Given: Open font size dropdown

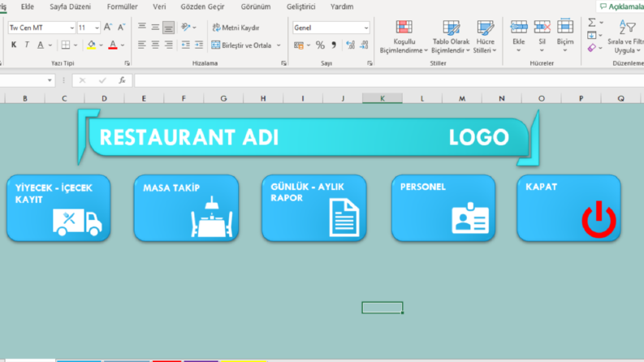Looking at the screenshot, I should pos(97,28).
